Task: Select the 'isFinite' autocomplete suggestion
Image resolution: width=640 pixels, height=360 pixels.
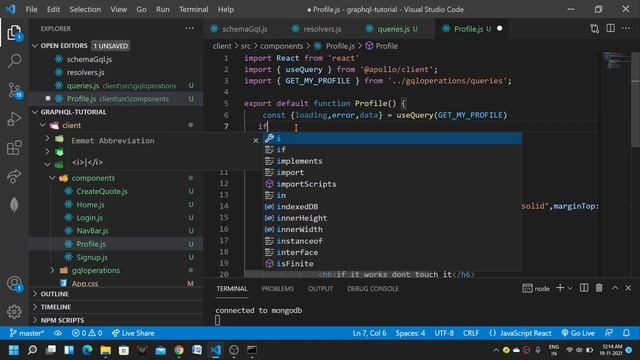Action: (x=392, y=264)
